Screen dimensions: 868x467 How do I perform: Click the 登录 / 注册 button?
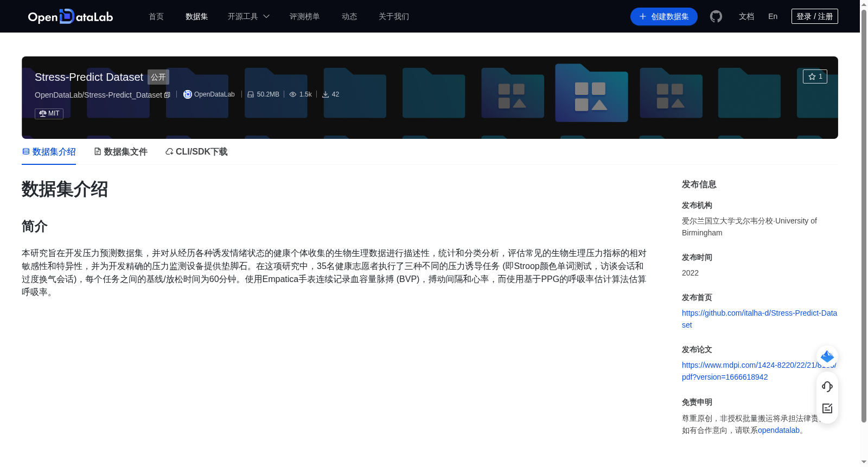[814, 16]
